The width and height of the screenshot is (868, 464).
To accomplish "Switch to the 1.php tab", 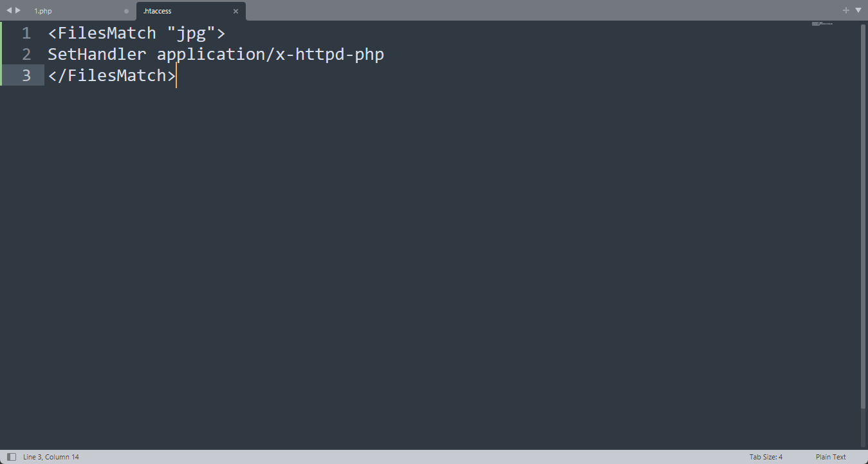I will [43, 11].
